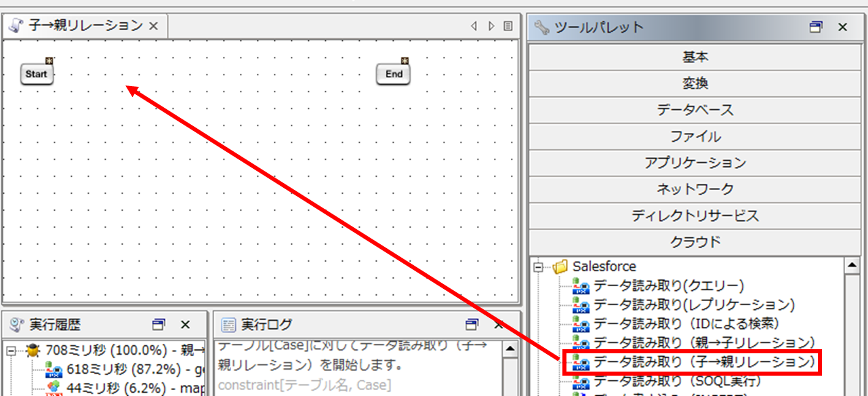
Task: Collapse the Salesforce folder tree node
Action: [539, 267]
